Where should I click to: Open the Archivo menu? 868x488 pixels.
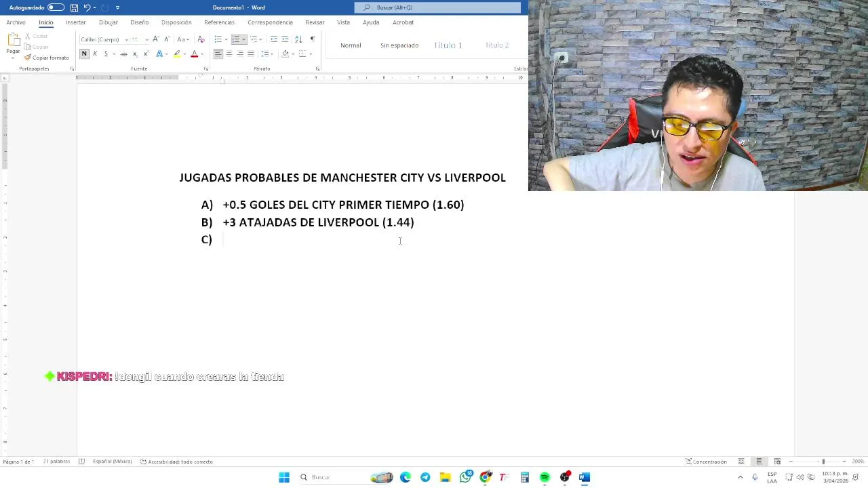click(x=16, y=22)
